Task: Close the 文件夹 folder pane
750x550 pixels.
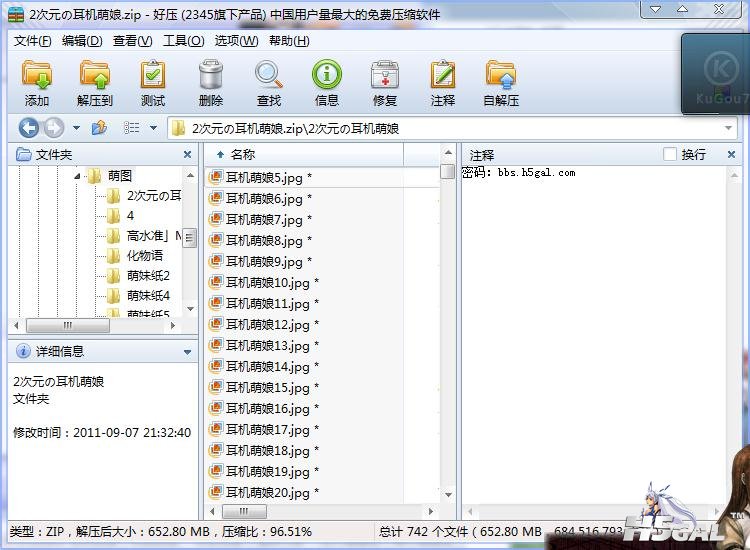Action: [187, 155]
